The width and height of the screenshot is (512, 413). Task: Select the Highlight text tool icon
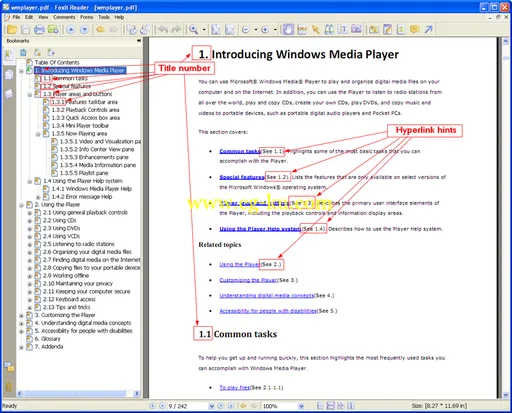pyautogui.click(x=401, y=30)
